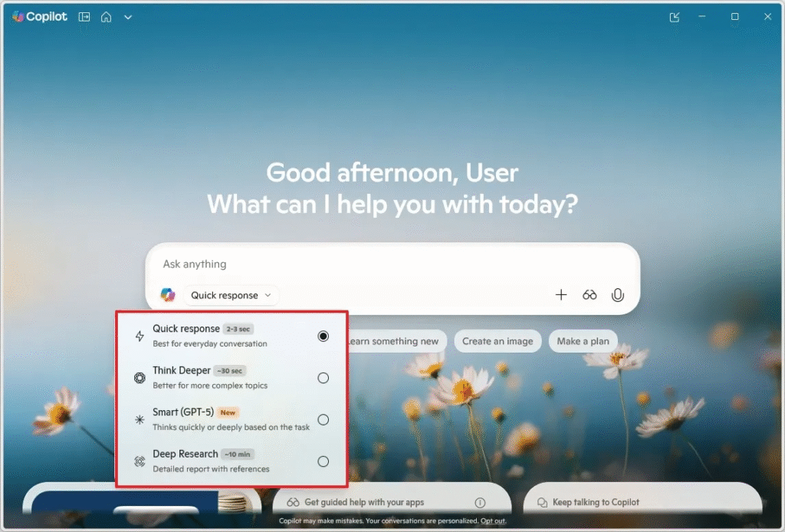The image size is (785, 532).
Task: Click the plus icon to add attachment
Action: pyautogui.click(x=561, y=295)
